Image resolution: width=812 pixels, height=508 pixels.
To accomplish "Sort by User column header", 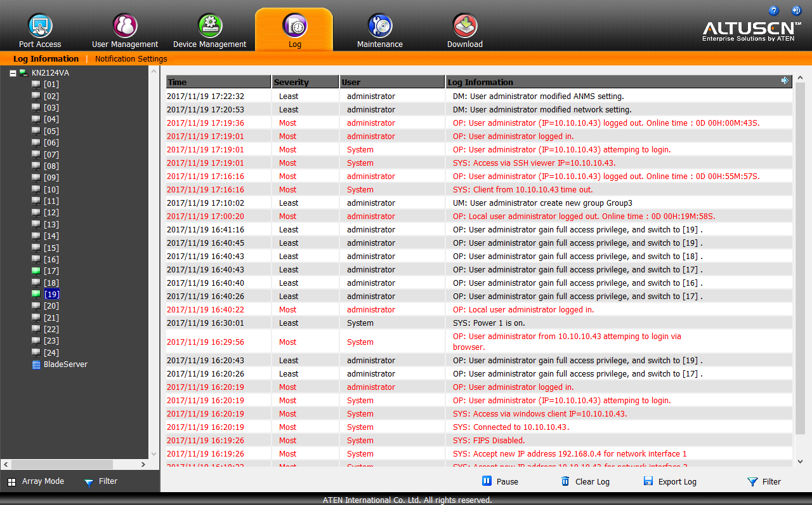I will 393,82.
